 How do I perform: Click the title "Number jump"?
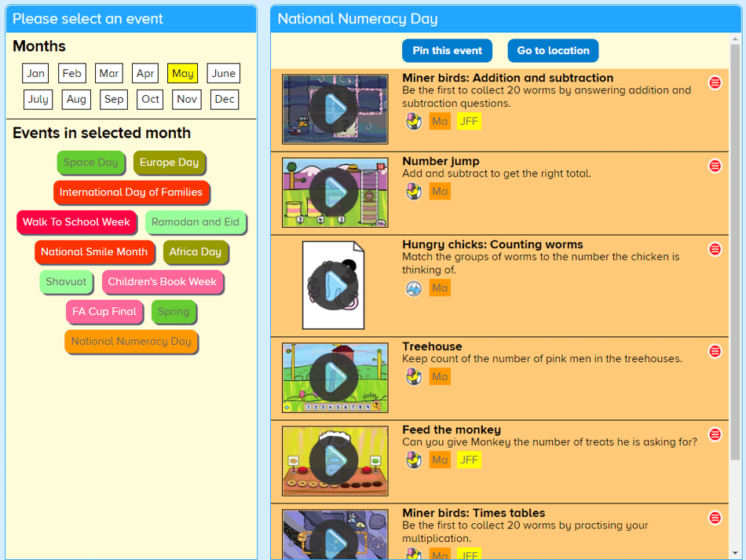pos(441,161)
